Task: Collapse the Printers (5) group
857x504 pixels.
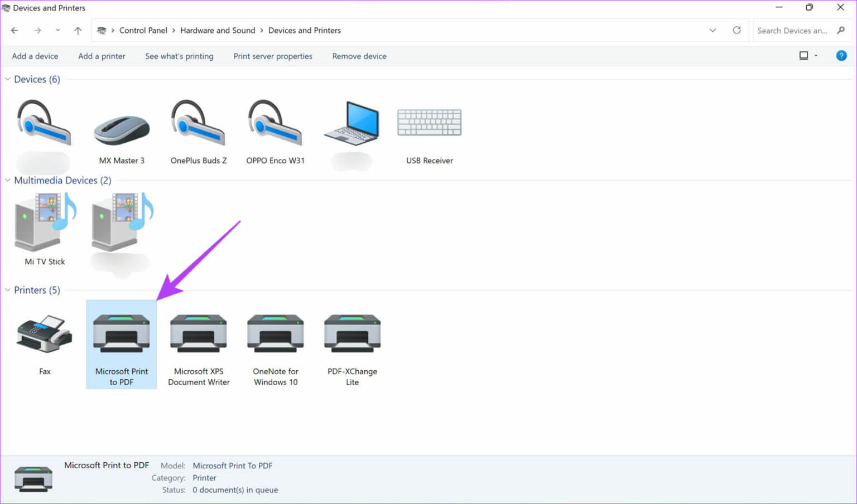Action: pyautogui.click(x=7, y=290)
